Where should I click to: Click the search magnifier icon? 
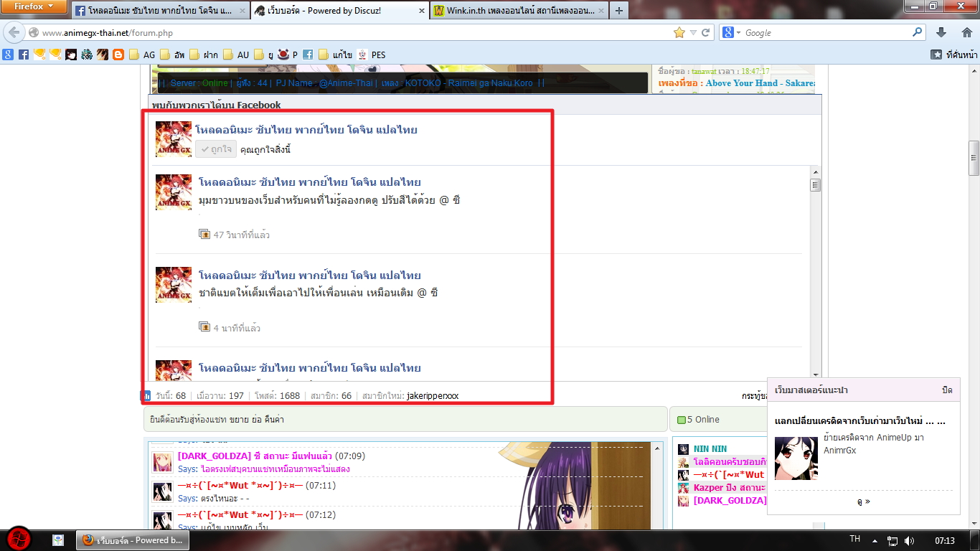click(918, 32)
